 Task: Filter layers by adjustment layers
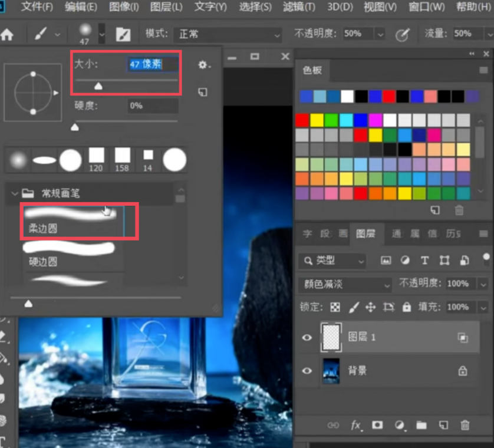(405, 260)
